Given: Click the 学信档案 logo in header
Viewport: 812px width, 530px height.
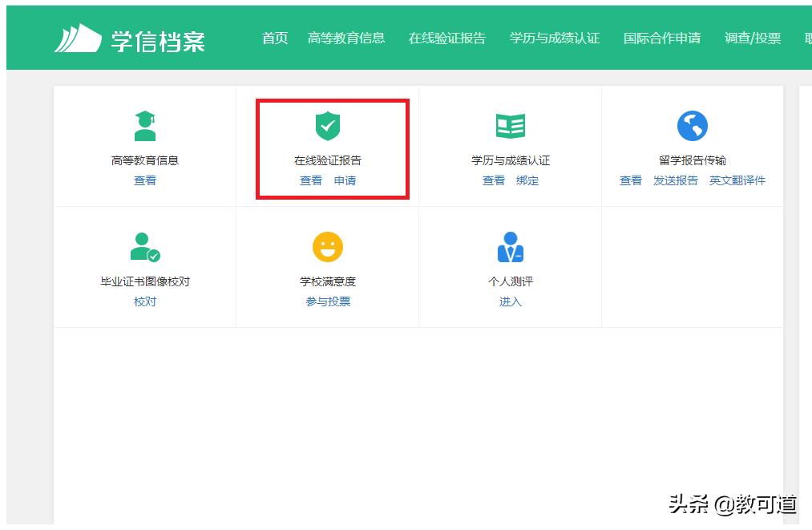Looking at the screenshot, I should tap(130, 38).
